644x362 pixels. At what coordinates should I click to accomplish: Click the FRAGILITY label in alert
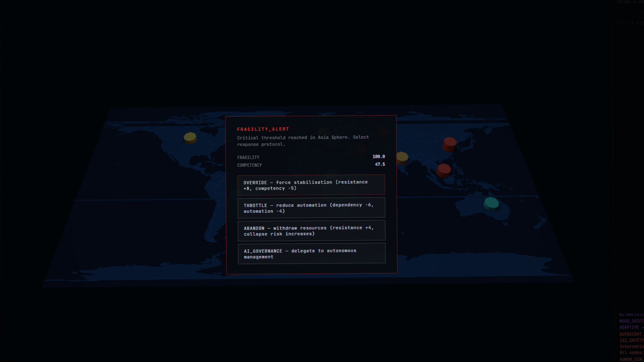pyautogui.click(x=248, y=158)
